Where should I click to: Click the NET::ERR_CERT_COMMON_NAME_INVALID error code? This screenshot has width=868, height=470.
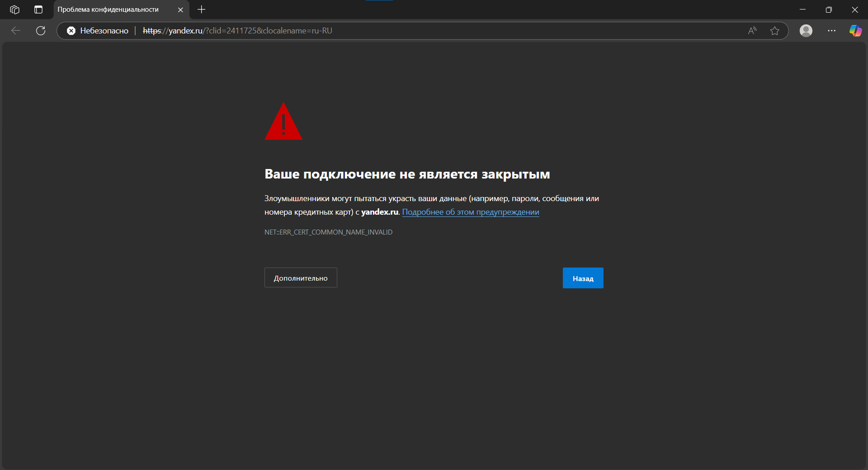[328, 232]
